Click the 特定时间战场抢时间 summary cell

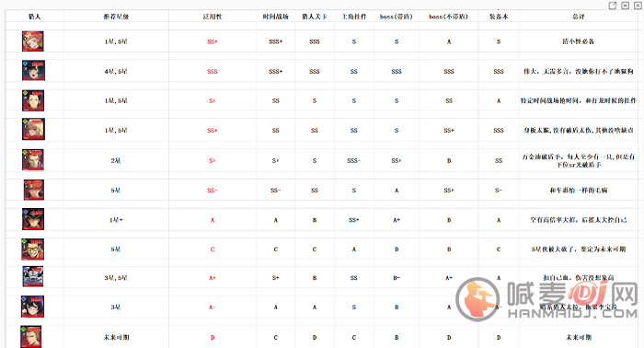point(579,100)
